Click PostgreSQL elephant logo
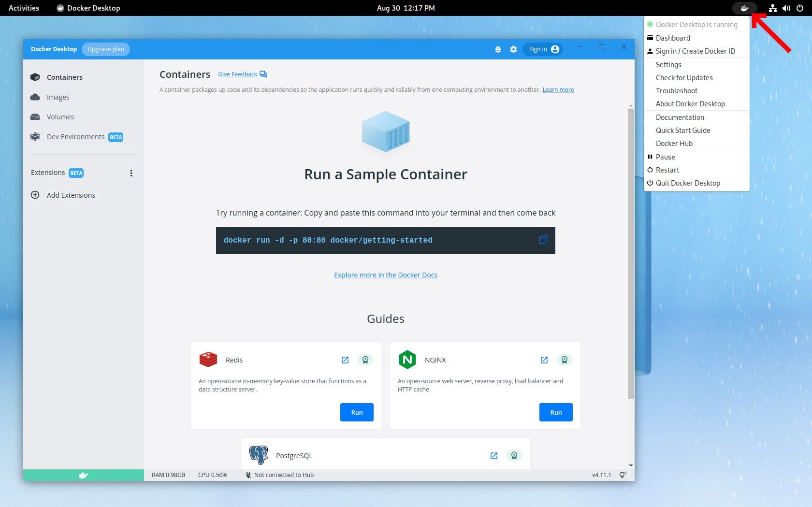This screenshot has width=812, height=507. [x=259, y=455]
